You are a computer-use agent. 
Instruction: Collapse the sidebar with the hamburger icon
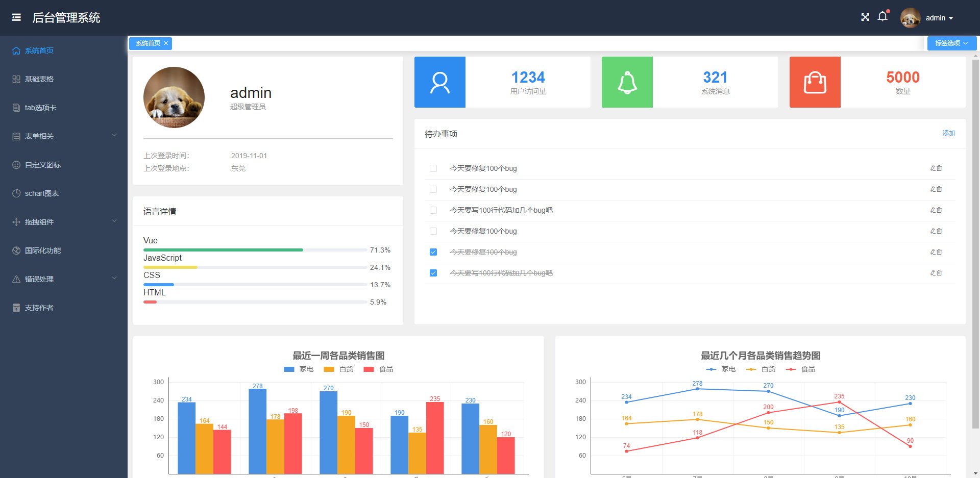(16, 17)
